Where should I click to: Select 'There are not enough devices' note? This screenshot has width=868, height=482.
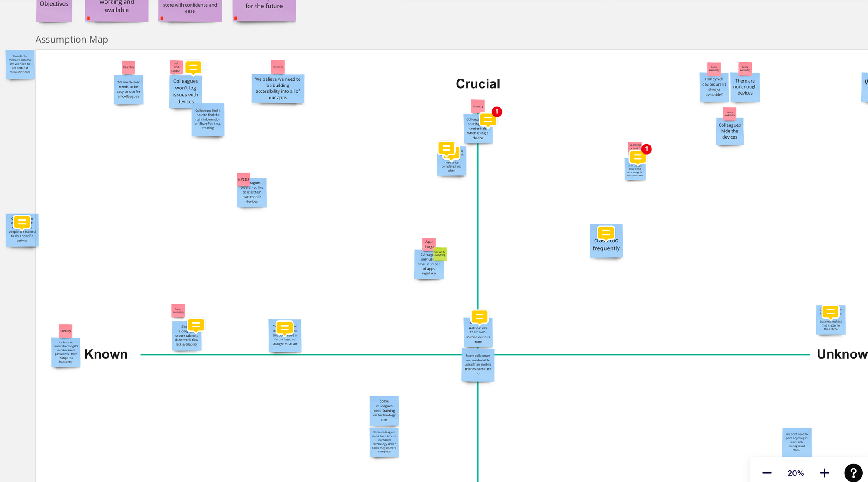point(745,88)
